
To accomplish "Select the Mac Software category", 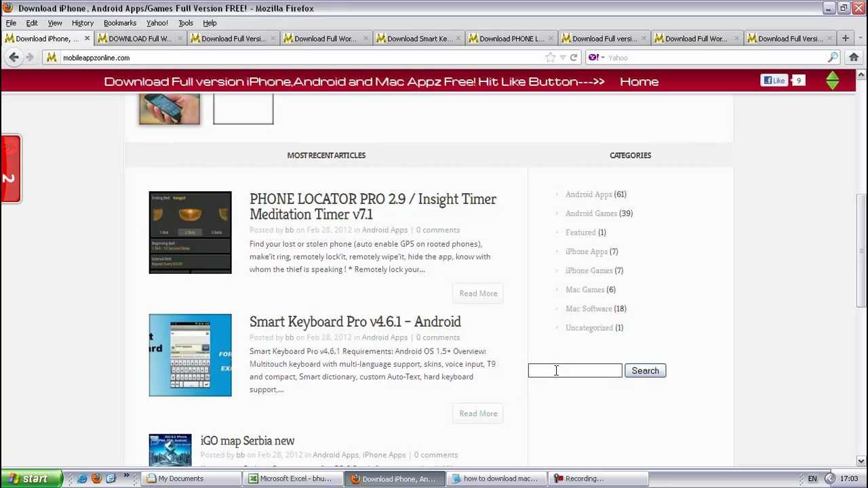I will click(x=589, y=308).
